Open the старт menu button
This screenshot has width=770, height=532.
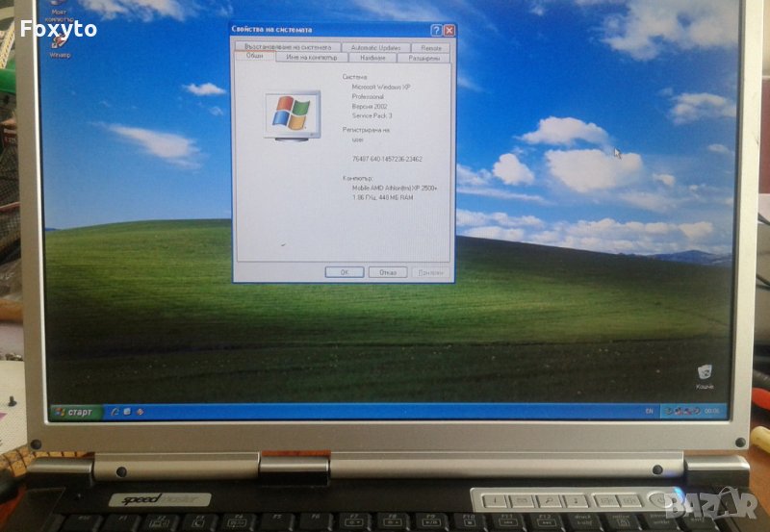pyautogui.click(x=76, y=412)
